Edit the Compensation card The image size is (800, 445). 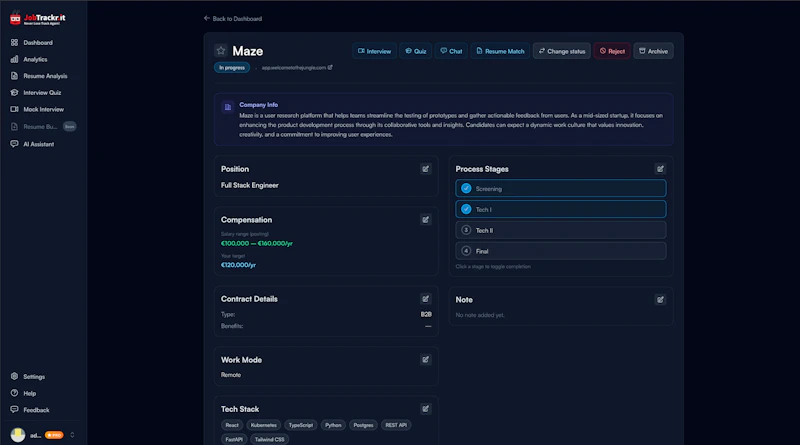426,220
